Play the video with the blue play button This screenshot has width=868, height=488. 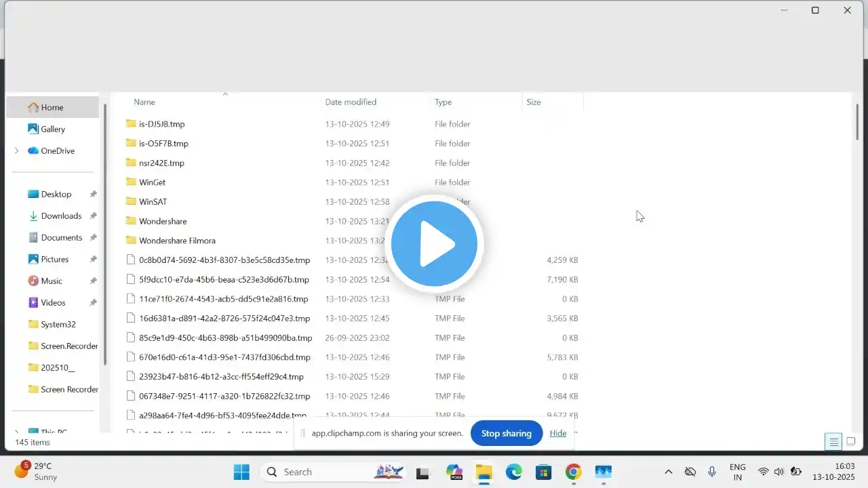(434, 244)
